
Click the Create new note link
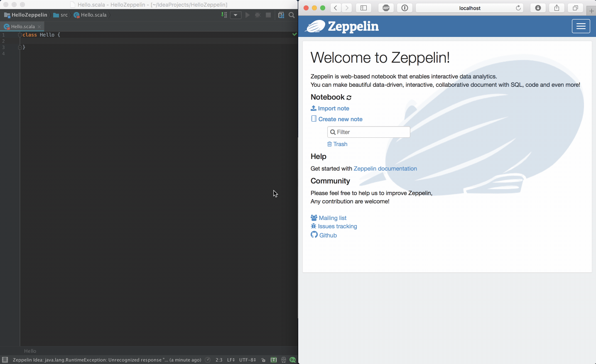click(x=337, y=119)
